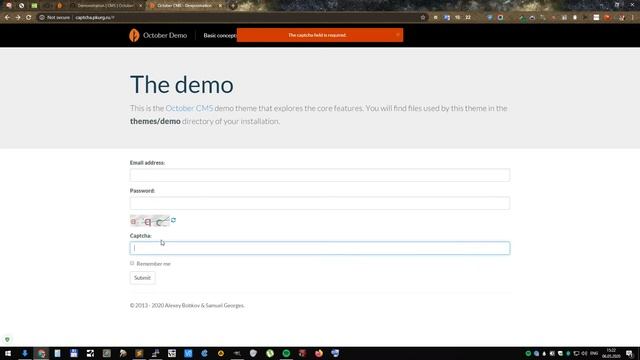Go forward in browser history
Image resolution: width=640 pixels, height=360 pixels.
(x=18, y=18)
